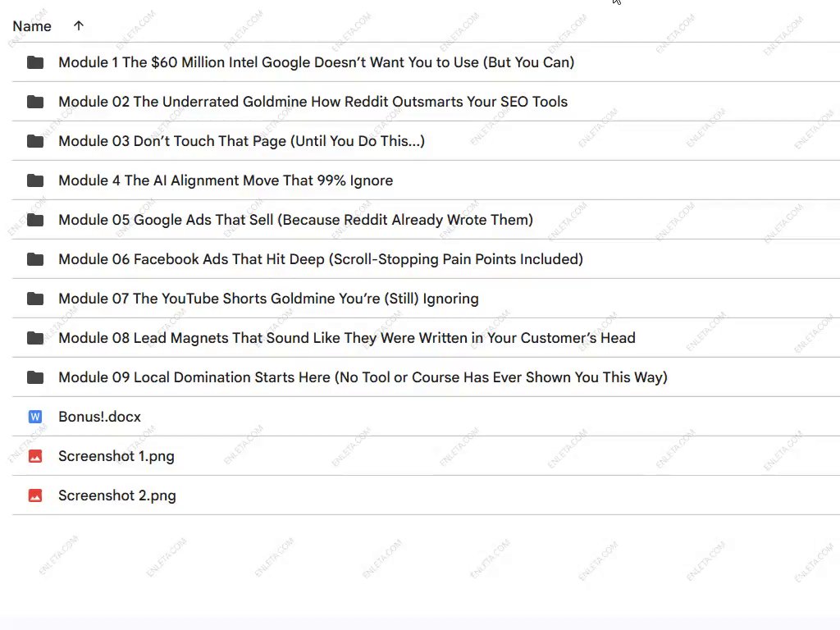Select the Bonus!.docx file name

point(99,417)
